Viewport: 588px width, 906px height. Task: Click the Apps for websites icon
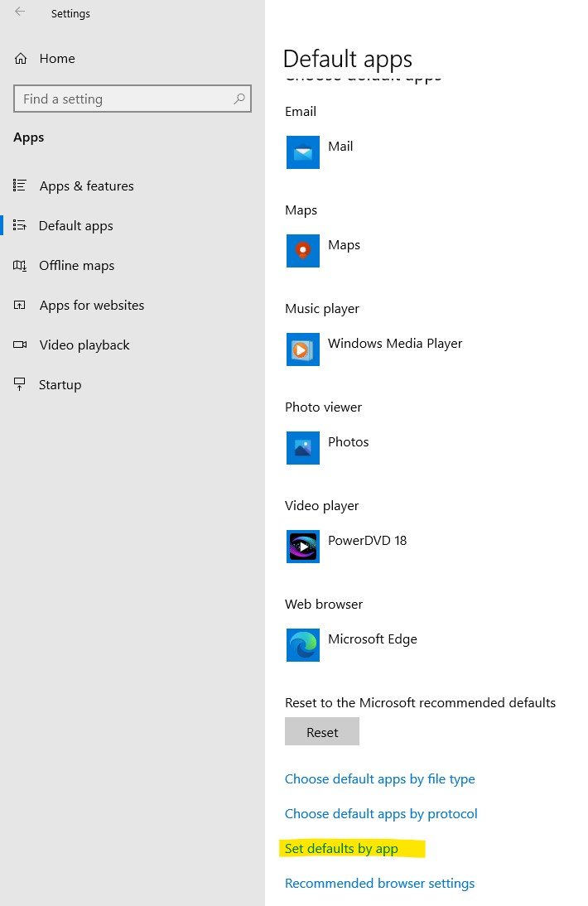(x=20, y=305)
